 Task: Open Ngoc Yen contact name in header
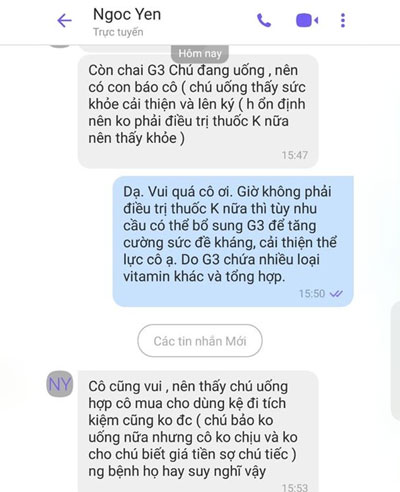pyautogui.click(x=127, y=14)
